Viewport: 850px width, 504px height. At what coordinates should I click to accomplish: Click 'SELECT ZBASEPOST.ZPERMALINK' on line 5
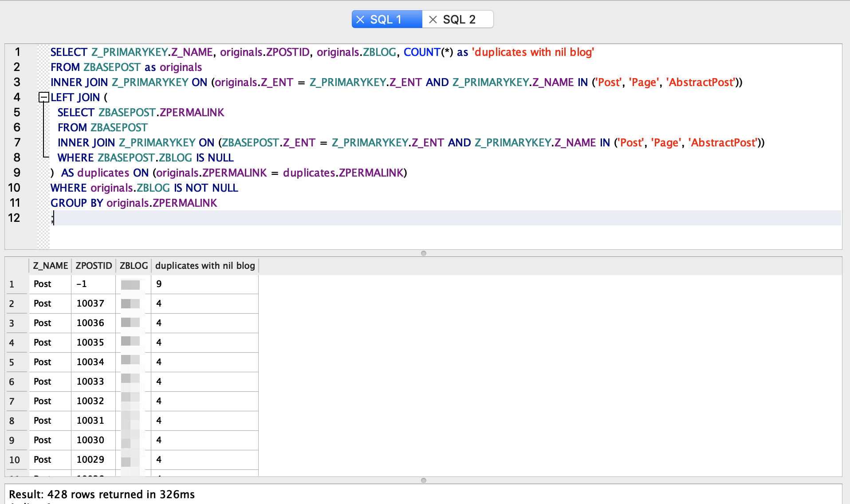click(x=141, y=112)
